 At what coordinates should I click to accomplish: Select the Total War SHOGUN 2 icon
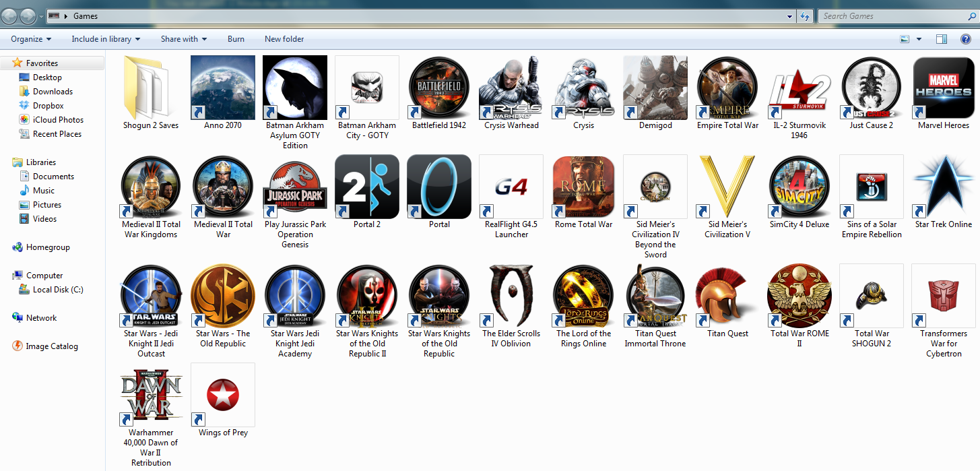tap(872, 296)
